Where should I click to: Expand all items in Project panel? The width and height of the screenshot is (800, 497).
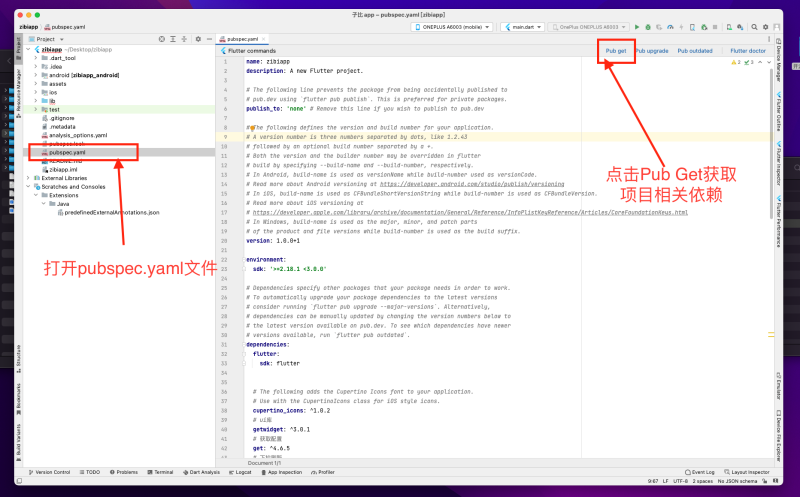click(x=173, y=39)
